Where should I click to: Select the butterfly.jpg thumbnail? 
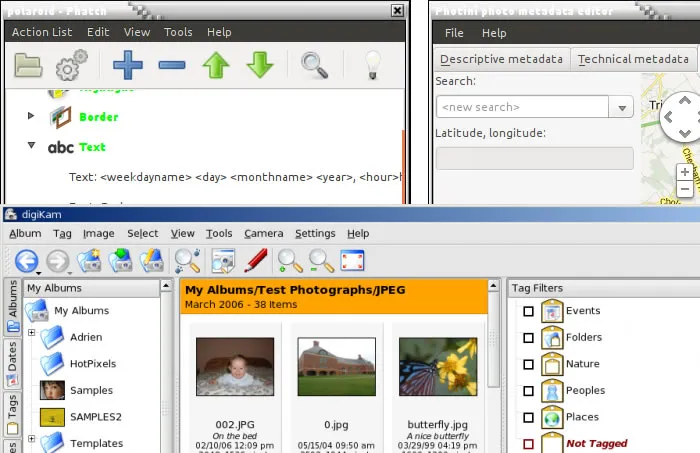pos(437,366)
